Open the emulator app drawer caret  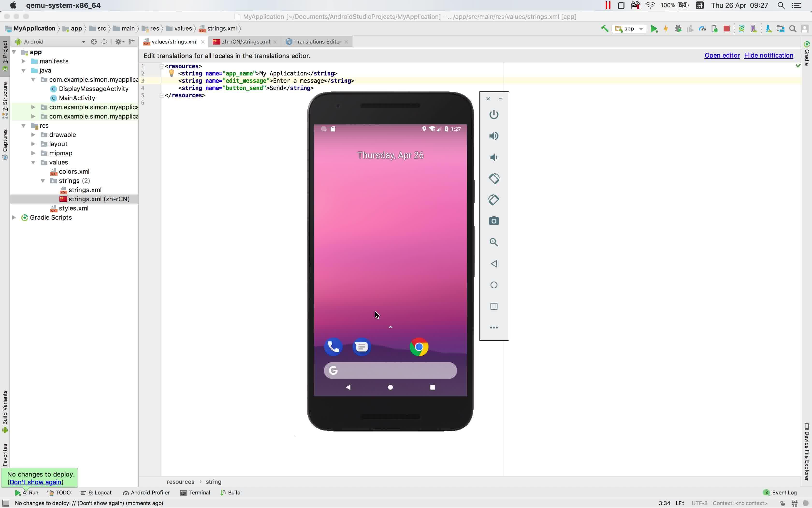pos(390,327)
